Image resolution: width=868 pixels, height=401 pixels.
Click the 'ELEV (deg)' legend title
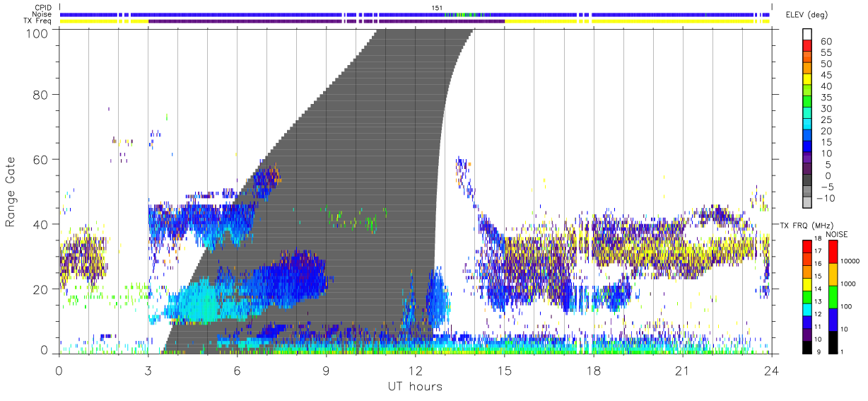807,15
